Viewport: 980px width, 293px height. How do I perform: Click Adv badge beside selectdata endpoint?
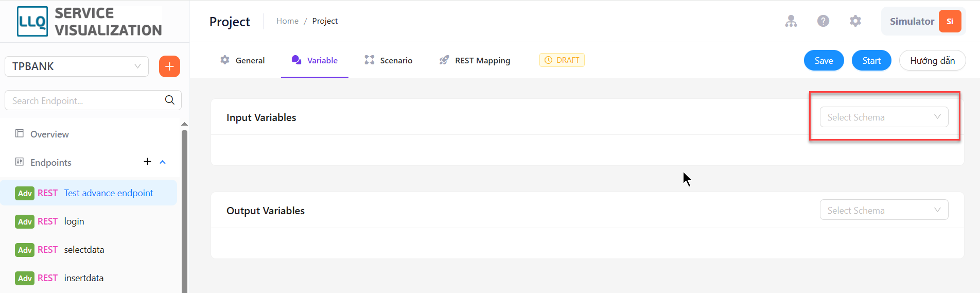coord(25,250)
